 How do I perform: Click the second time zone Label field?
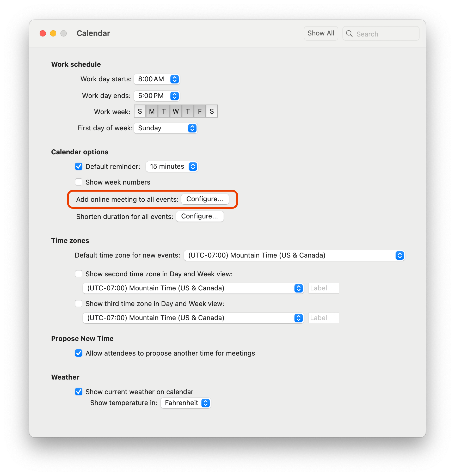(x=323, y=288)
